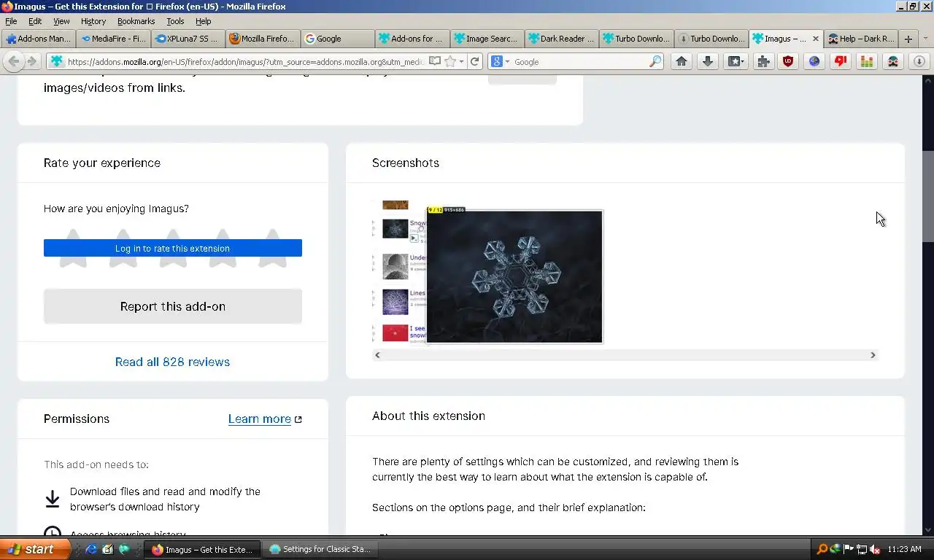Click the Forward arrow button
The height and width of the screenshot is (560, 934).
point(31,61)
